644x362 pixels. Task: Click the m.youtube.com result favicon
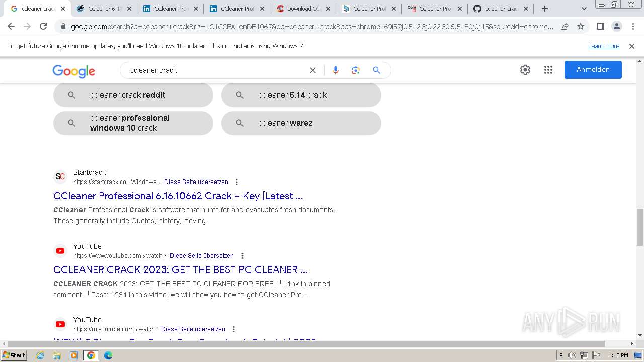[60, 324]
